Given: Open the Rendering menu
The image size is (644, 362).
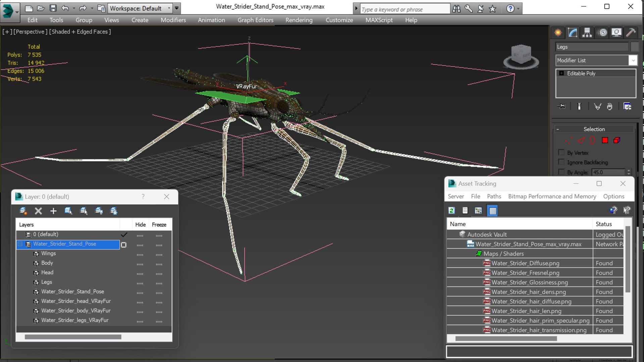Looking at the screenshot, I should 299,20.
